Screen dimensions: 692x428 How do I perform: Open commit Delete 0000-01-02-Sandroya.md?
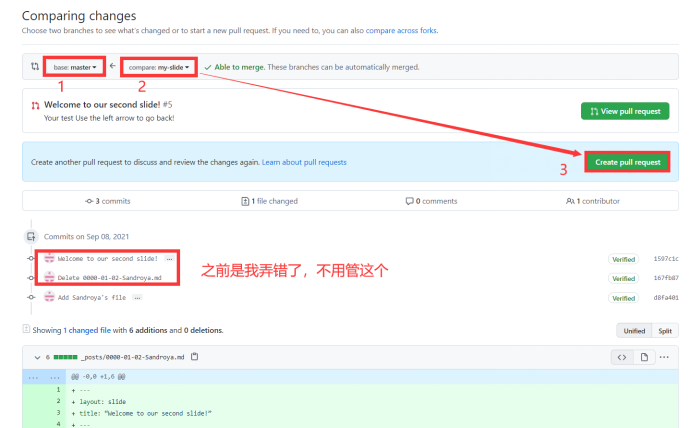coord(109,278)
